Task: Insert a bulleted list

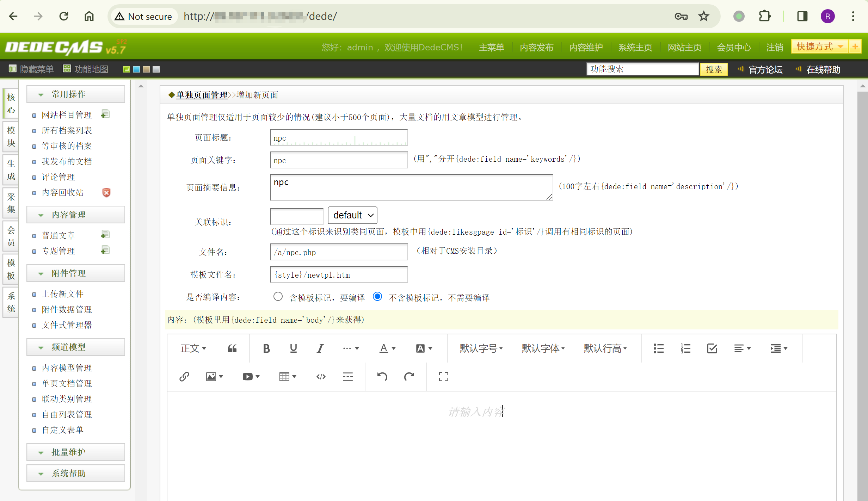Action: [658, 348]
